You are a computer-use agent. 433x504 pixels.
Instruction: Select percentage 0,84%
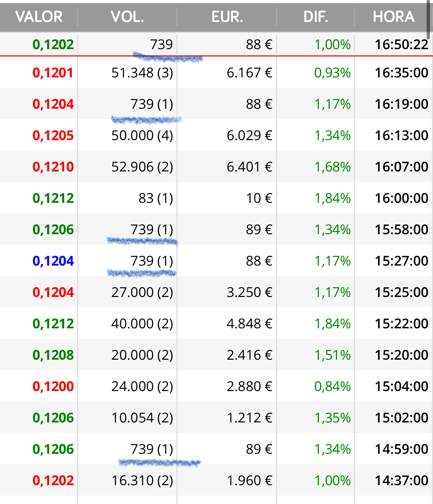coord(333,387)
